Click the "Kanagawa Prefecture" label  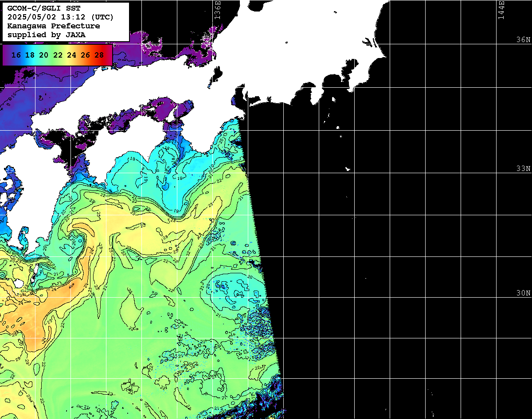(54, 26)
